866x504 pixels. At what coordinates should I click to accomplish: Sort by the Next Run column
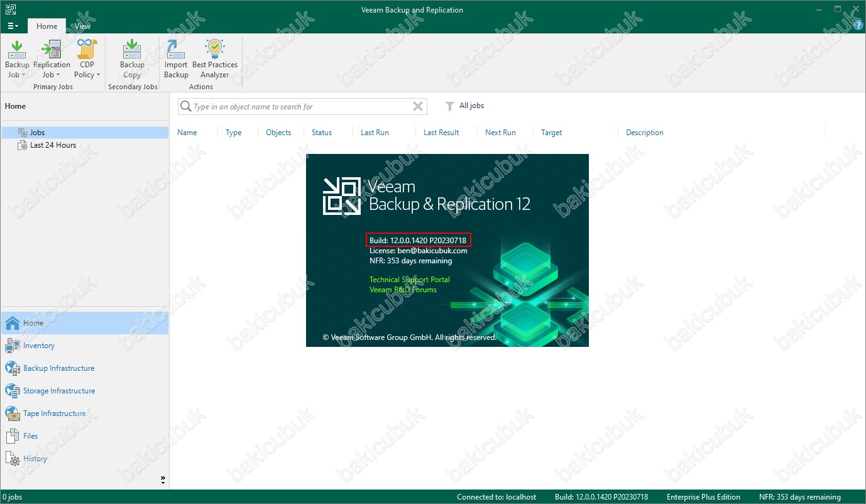click(x=500, y=133)
